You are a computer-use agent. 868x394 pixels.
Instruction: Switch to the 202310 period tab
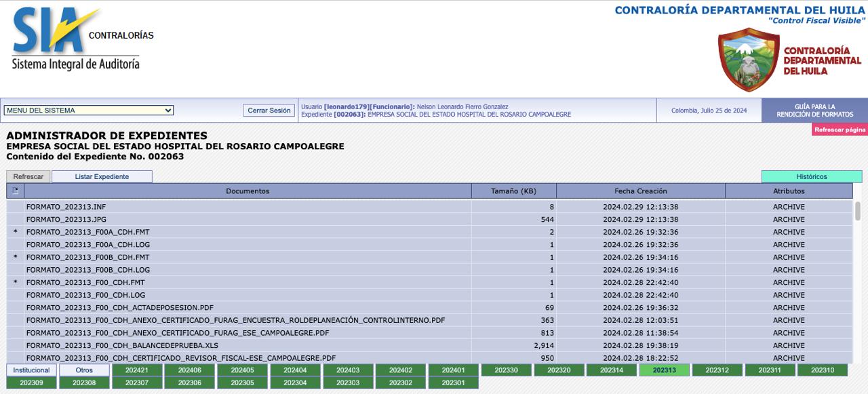coord(823,370)
